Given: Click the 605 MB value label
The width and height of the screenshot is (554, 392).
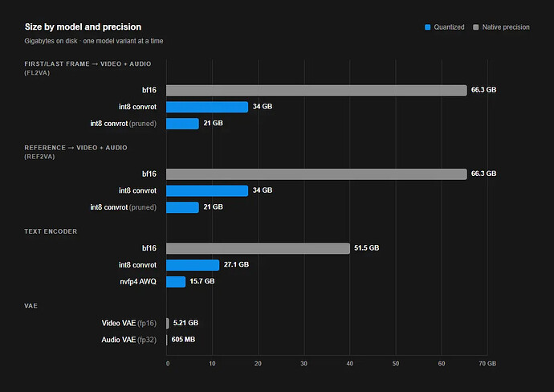Looking at the screenshot, I should 183,339.
